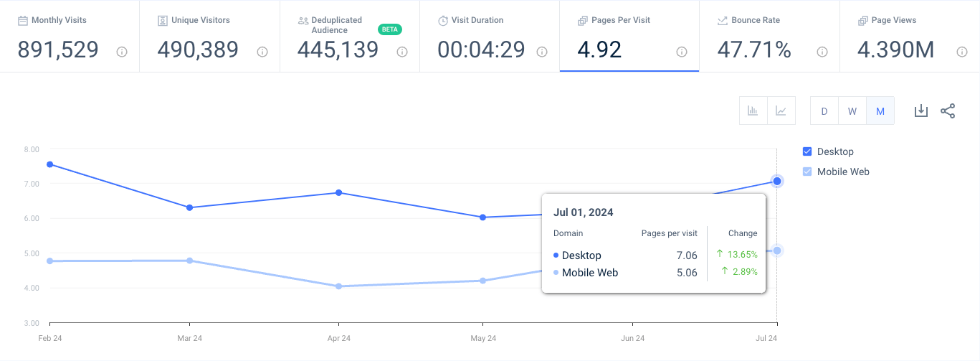The width and height of the screenshot is (980, 361).
Task: Click the Desktop Feb 24 data point
Action: 49,164
